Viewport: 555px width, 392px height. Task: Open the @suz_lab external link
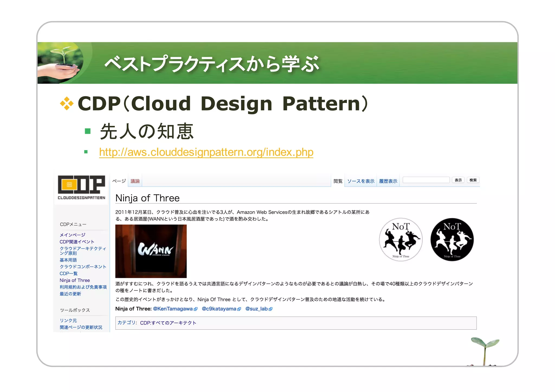pos(256,309)
